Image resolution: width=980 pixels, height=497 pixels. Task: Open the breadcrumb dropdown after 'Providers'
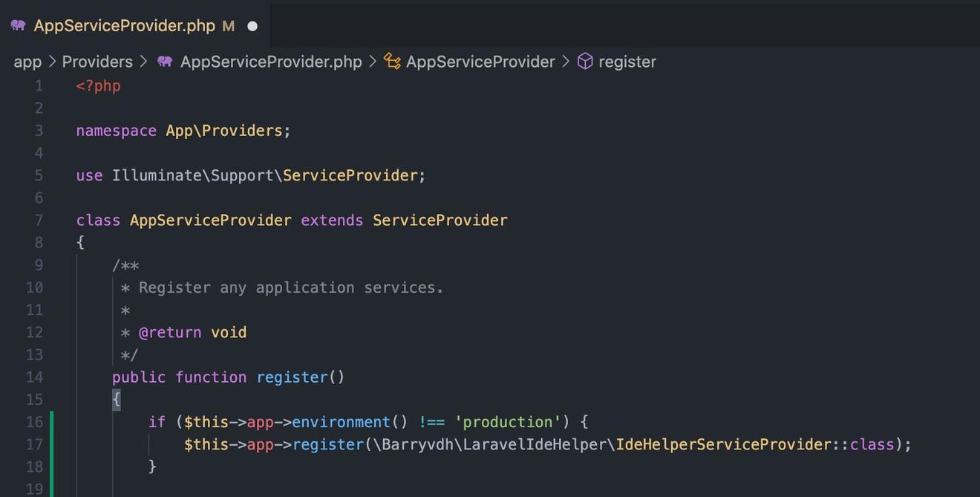pos(142,62)
